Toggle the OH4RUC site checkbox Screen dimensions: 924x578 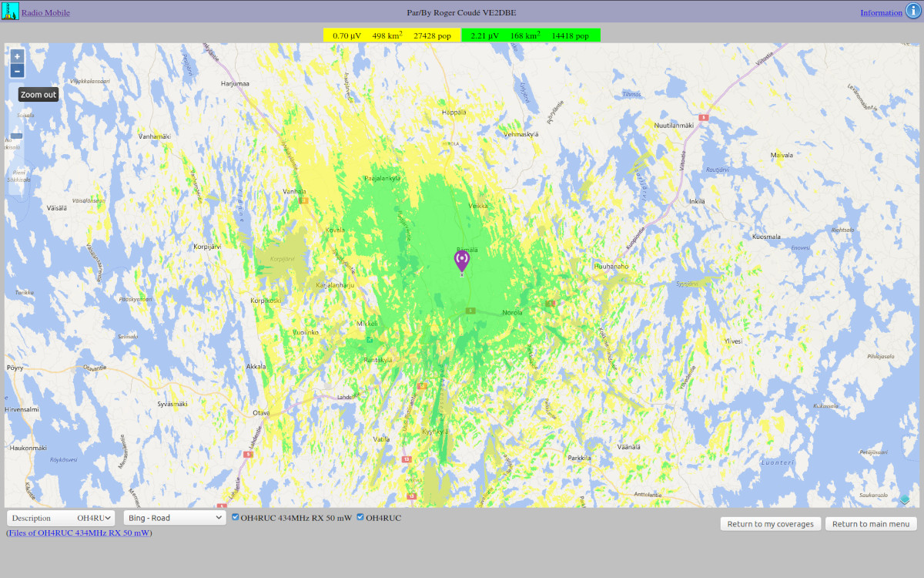pos(360,517)
